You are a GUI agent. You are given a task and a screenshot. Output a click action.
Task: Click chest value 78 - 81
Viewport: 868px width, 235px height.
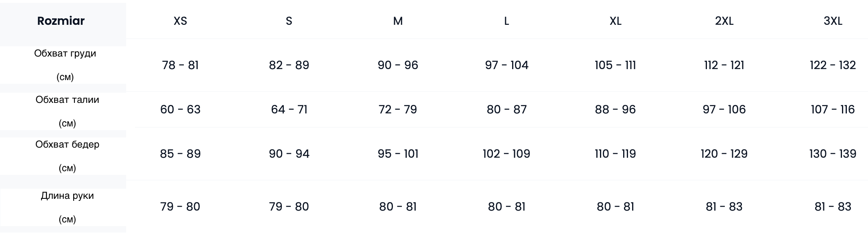click(x=180, y=65)
